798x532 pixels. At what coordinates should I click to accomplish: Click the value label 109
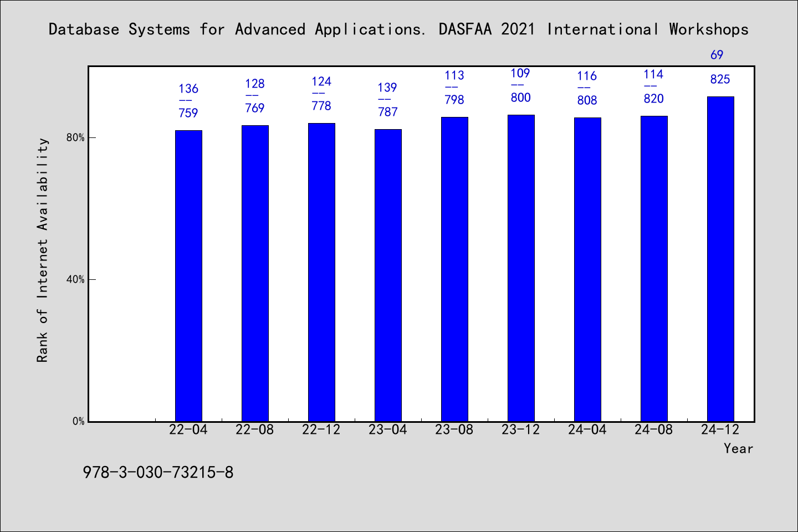pos(520,73)
